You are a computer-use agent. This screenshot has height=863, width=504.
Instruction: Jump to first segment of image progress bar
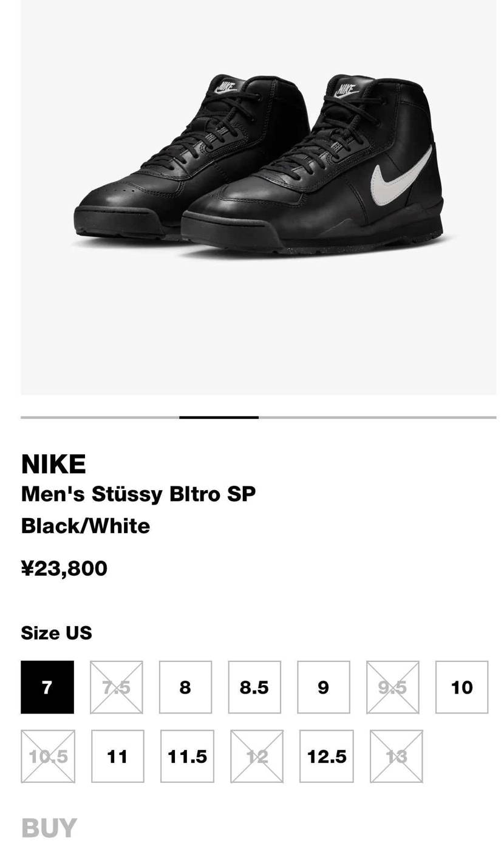(x=100, y=417)
